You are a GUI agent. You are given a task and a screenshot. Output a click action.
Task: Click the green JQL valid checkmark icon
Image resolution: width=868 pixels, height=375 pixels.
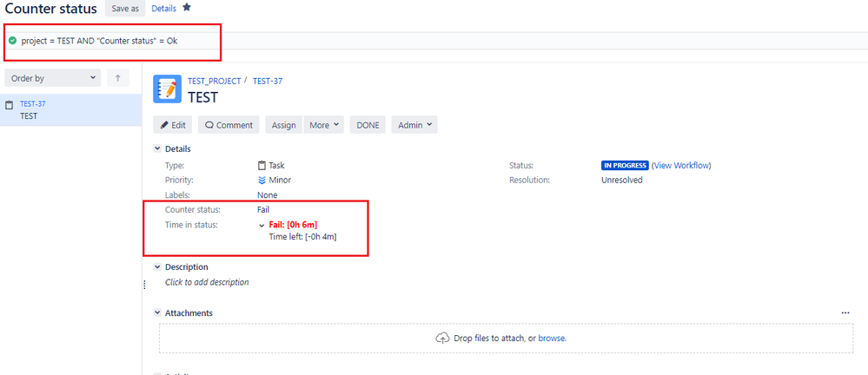13,41
